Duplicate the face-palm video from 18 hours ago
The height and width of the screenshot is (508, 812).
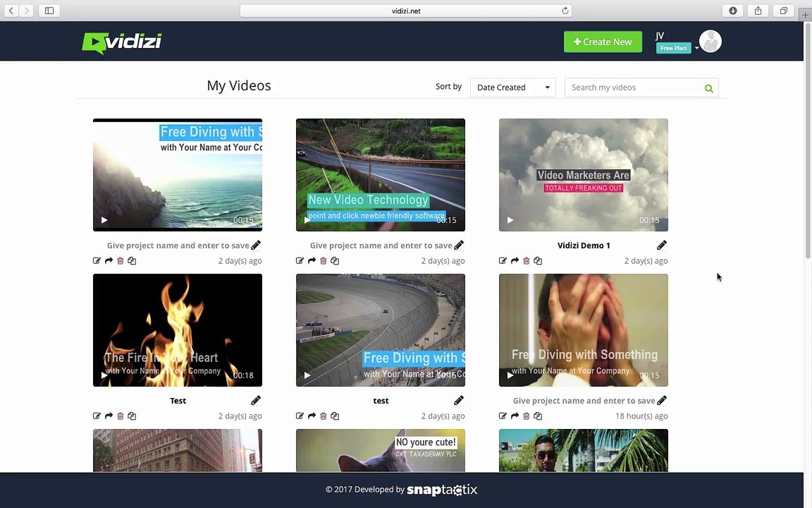(x=538, y=416)
